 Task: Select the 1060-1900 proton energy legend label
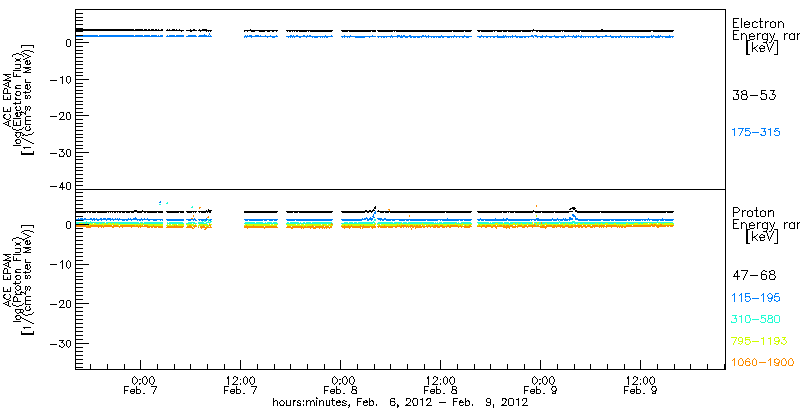pyautogui.click(x=763, y=363)
